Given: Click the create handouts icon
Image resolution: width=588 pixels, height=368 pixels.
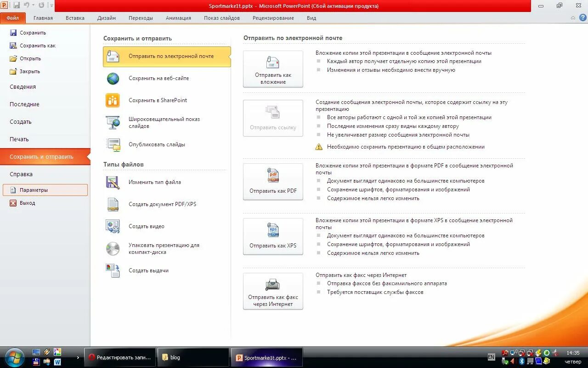Looking at the screenshot, I should coord(113,270).
